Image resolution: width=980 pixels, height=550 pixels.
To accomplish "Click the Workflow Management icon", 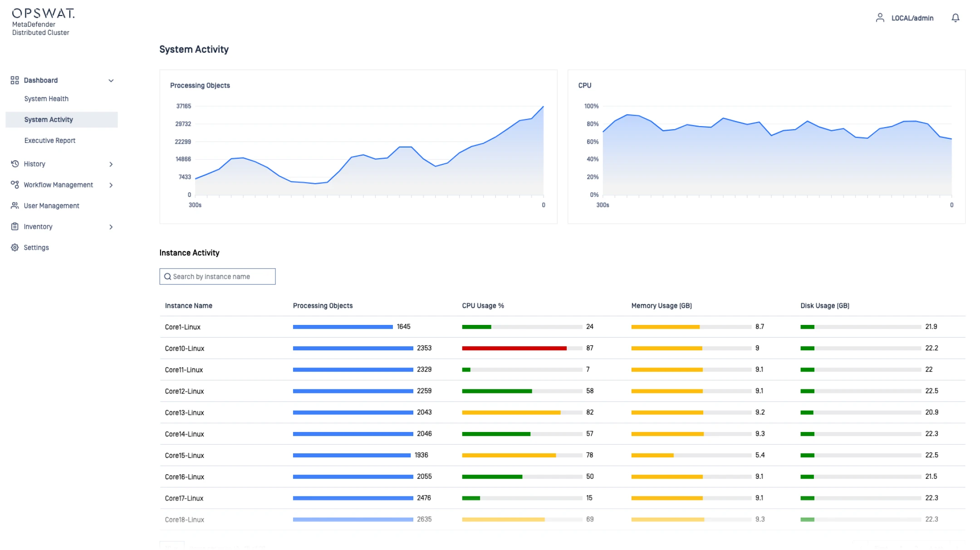I will (15, 185).
